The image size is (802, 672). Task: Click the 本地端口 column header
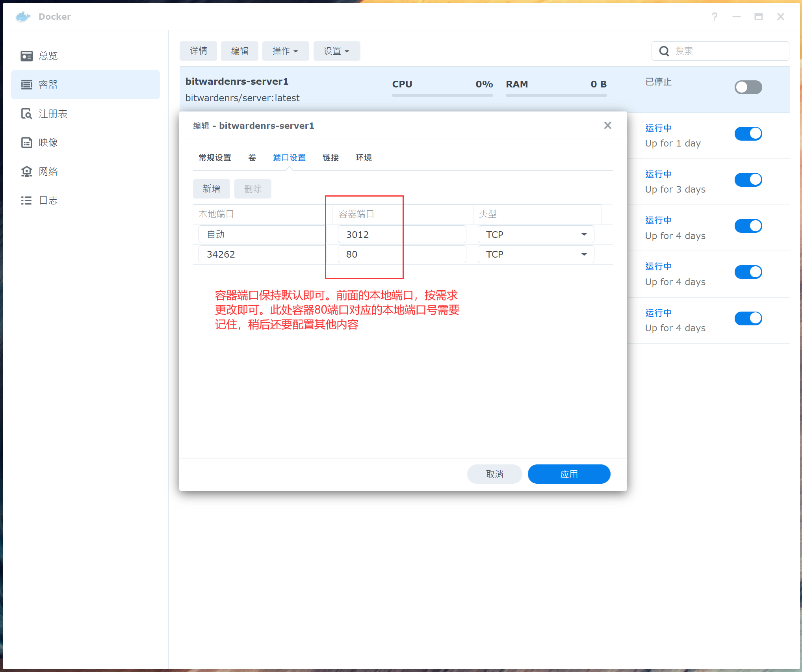coord(263,214)
